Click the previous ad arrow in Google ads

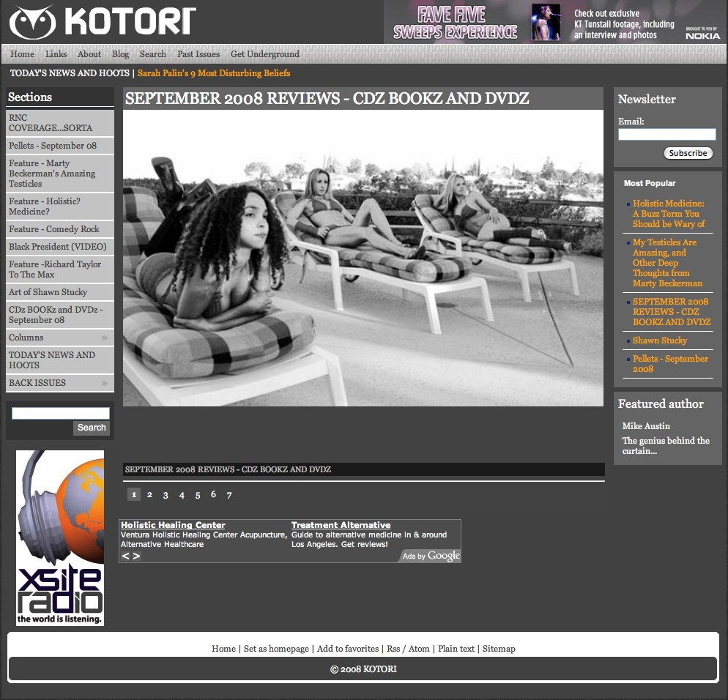pyautogui.click(x=125, y=556)
